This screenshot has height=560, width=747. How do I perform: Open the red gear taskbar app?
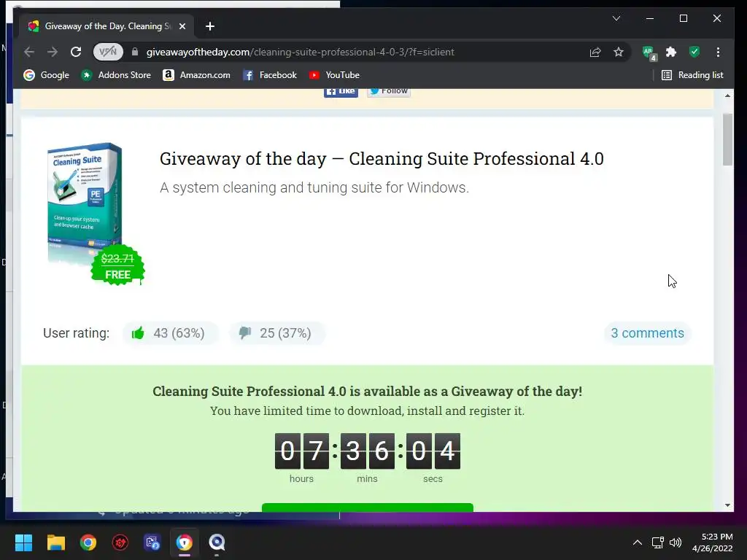pos(120,542)
